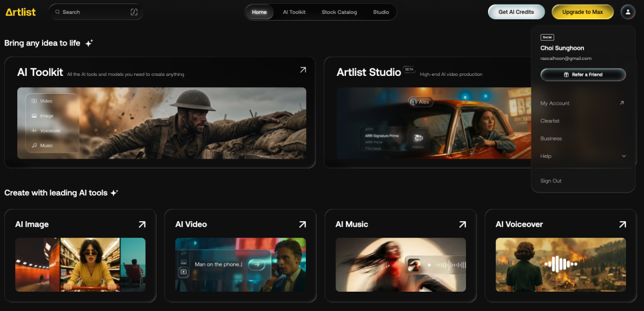Click the search magnifier icon
The width and height of the screenshot is (644, 311).
[x=57, y=12]
